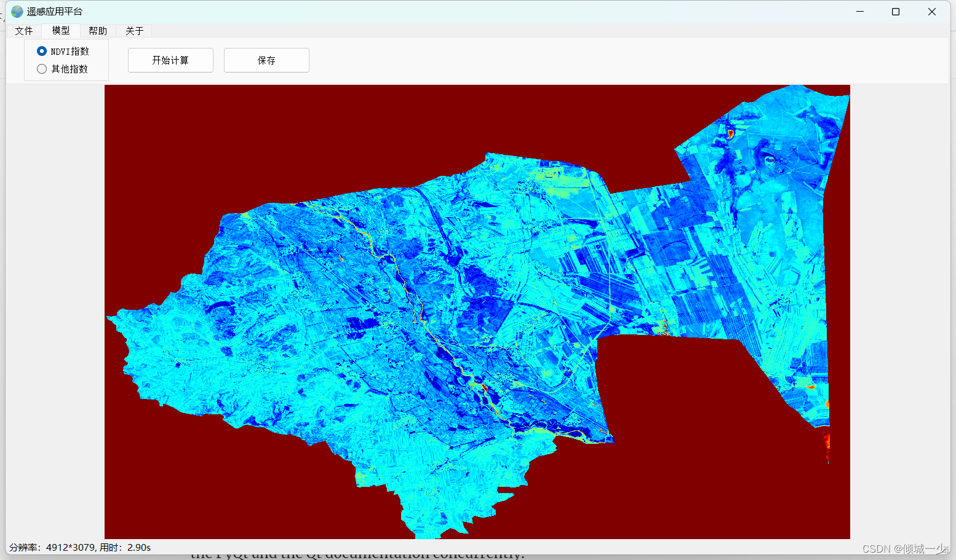Click the resolution and time status text
The width and height of the screenshot is (956, 560).
tap(80, 547)
